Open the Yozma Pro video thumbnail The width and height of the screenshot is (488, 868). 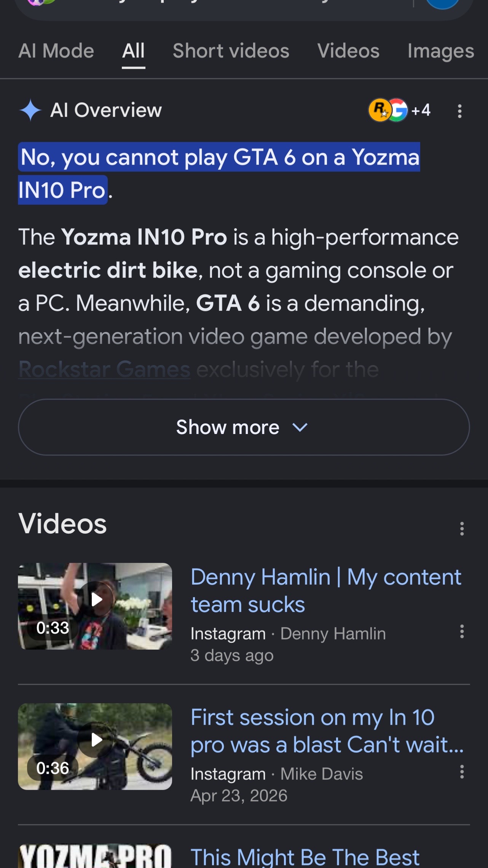click(95, 856)
